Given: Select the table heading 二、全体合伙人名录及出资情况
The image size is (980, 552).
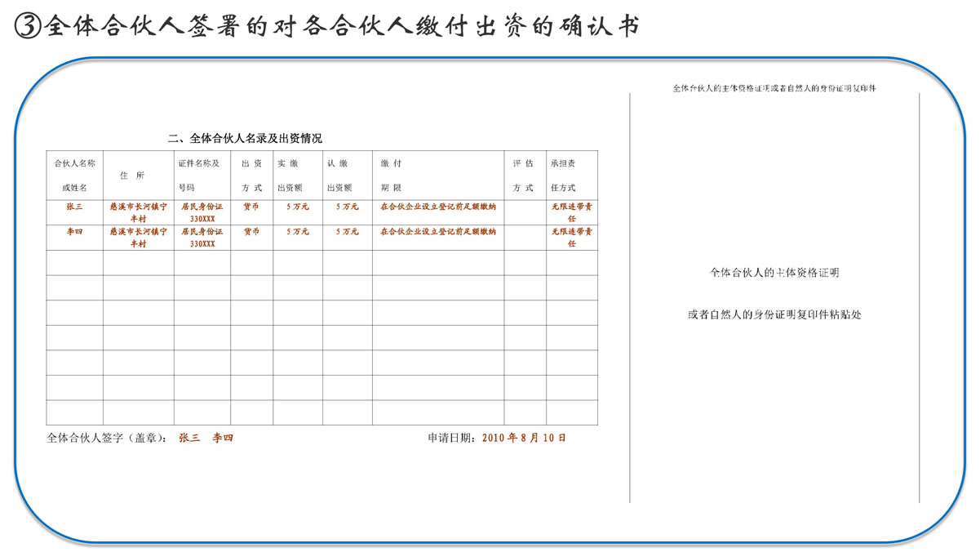Looking at the screenshot, I should click(x=245, y=138).
